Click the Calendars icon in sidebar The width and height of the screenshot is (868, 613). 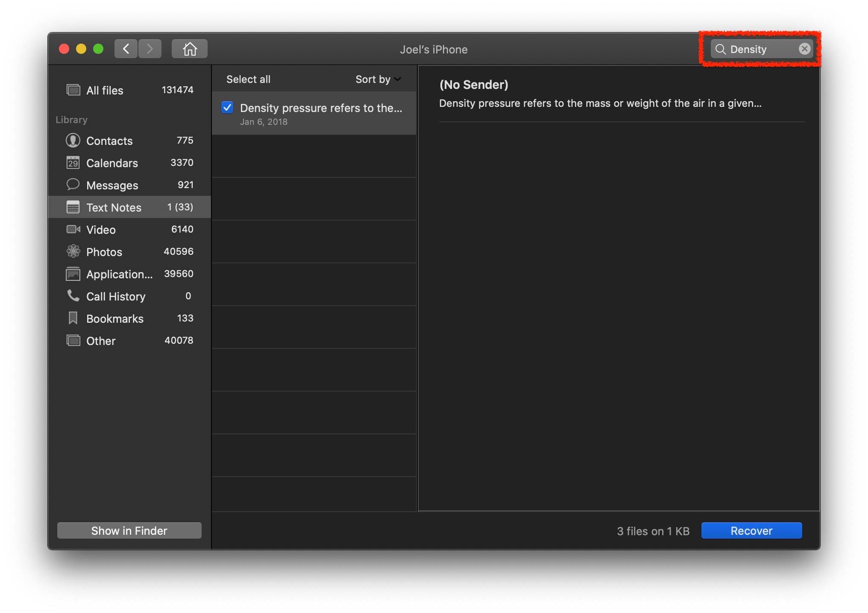pos(73,163)
